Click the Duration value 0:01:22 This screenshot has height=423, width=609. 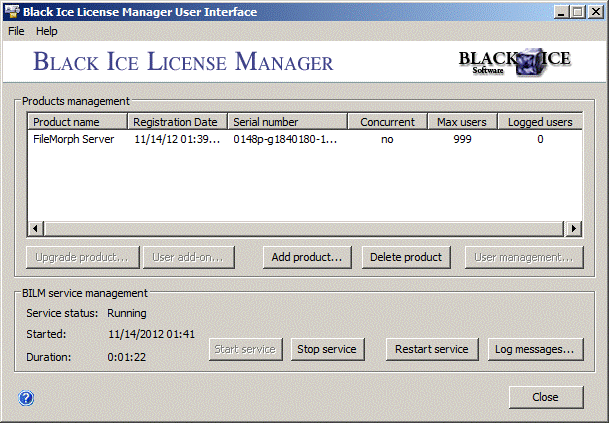127,357
